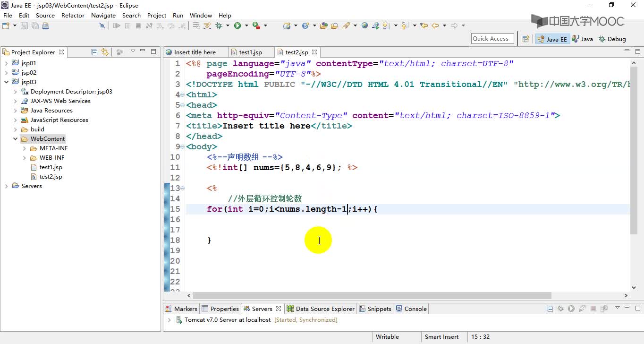Open the Navigate menu
Viewport: 644px width, 344px height.
103,15
